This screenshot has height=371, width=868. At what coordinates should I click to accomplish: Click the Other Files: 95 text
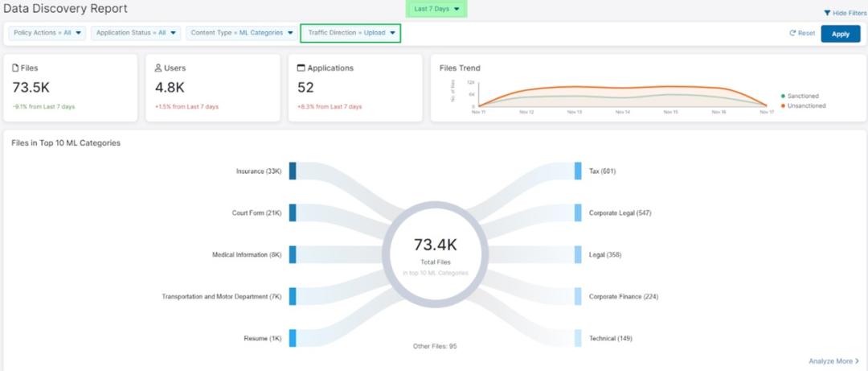pos(435,346)
